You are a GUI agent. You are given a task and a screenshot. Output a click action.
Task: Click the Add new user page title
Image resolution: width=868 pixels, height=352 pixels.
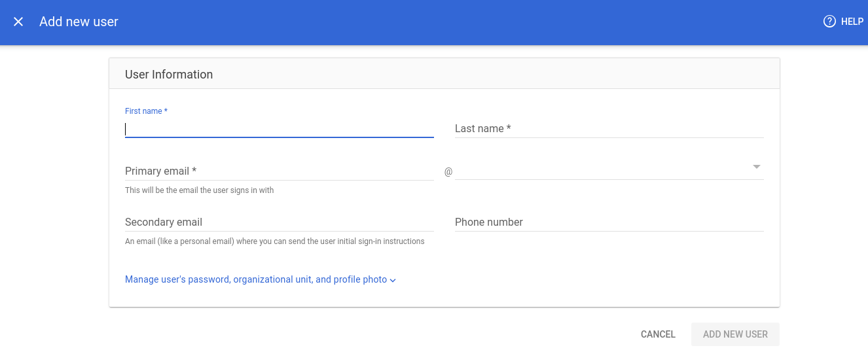coord(79,22)
